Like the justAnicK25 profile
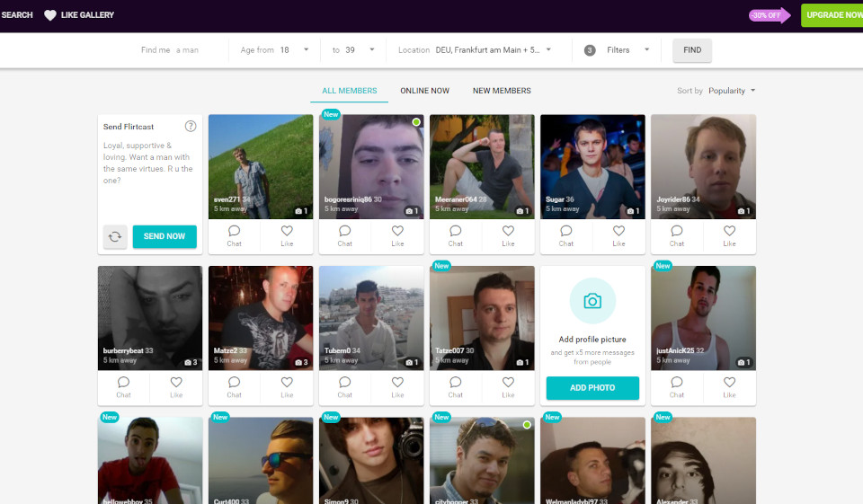This screenshot has height=504, width=863. click(x=729, y=383)
